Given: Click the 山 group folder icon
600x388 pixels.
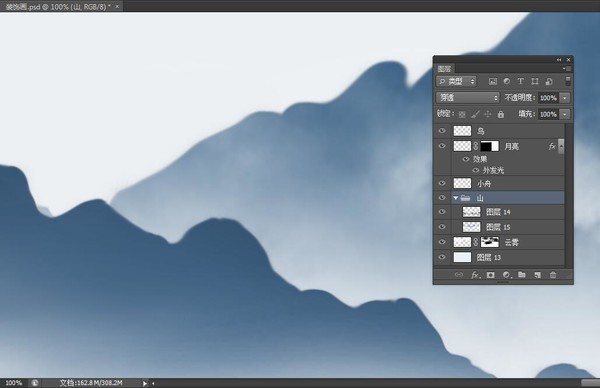Looking at the screenshot, I should coord(465,198).
